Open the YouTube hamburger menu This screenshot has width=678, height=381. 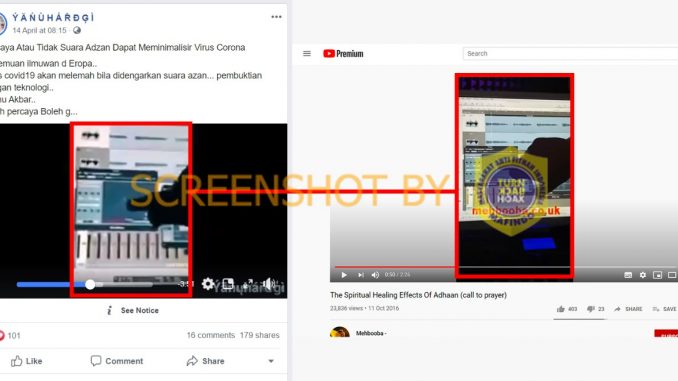click(x=307, y=54)
